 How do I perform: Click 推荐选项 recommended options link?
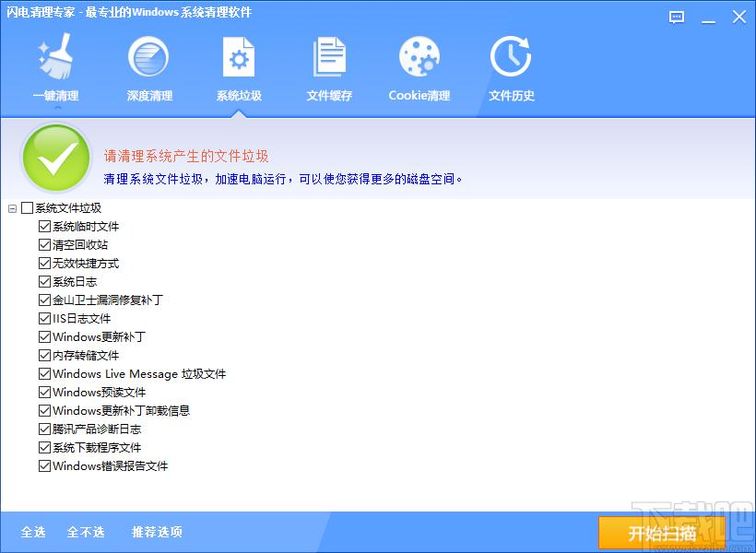pos(157,532)
